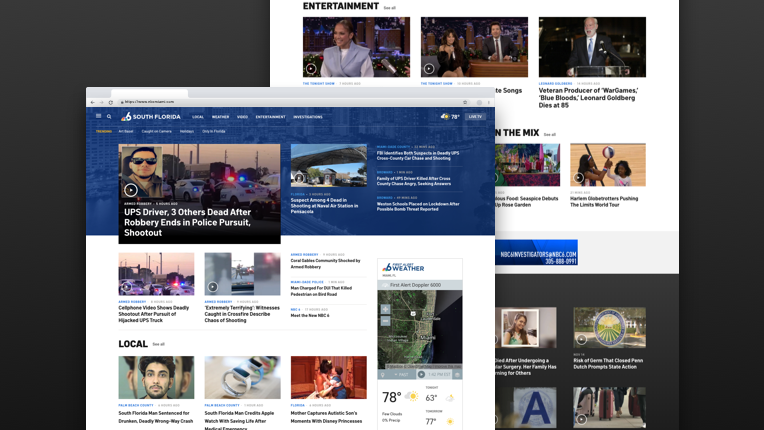The width and height of the screenshot is (764, 430).
Task: Play the Penn Dutch germ risk video
Action: 581,339
